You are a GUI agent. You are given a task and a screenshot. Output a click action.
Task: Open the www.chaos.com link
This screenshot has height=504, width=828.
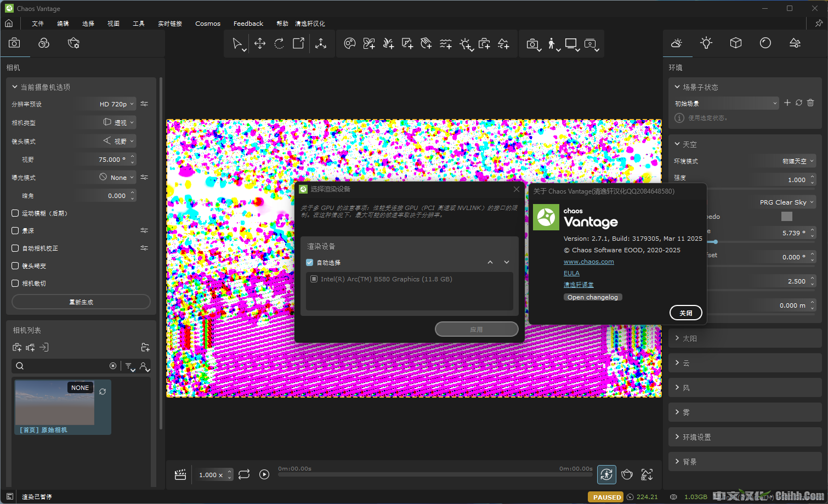pos(588,262)
